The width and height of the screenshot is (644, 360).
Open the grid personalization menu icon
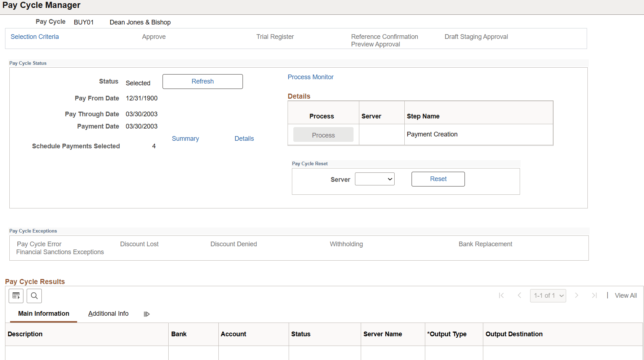[x=16, y=296]
